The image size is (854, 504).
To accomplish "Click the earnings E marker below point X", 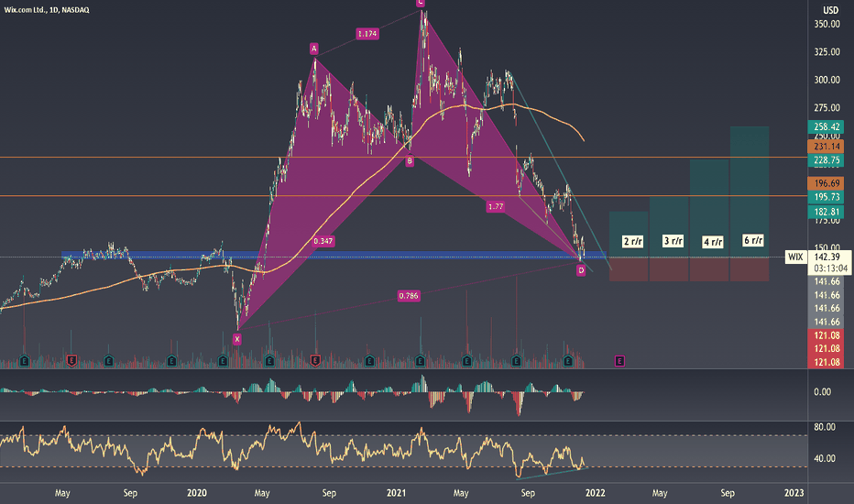I will pos(223,361).
